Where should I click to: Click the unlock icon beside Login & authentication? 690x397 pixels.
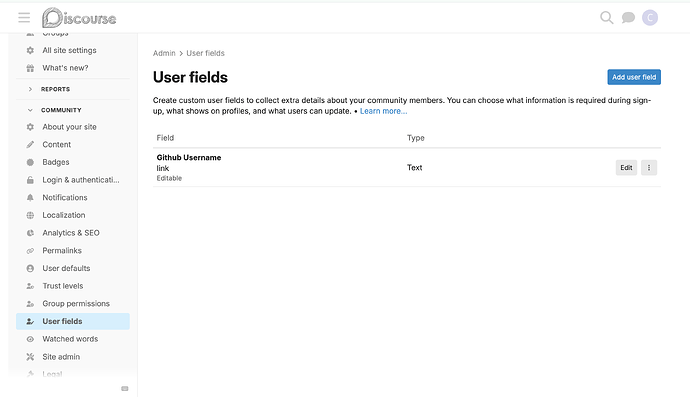pos(30,180)
